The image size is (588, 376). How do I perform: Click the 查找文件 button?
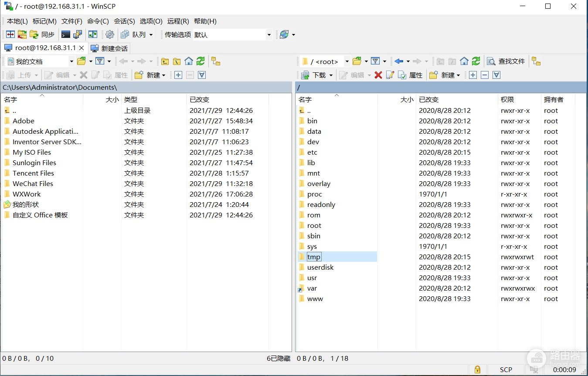pyautogui.click(x=506, y=61)
